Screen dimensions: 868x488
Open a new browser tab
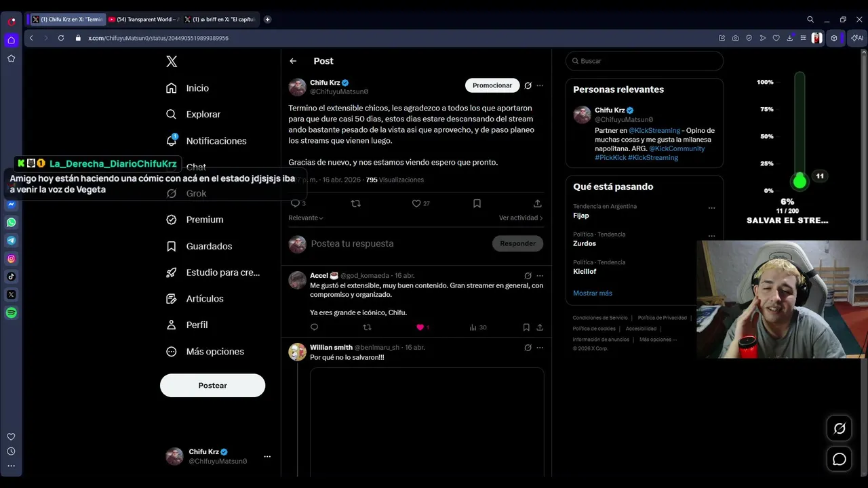pyautogui.click(x=267, y=20)
